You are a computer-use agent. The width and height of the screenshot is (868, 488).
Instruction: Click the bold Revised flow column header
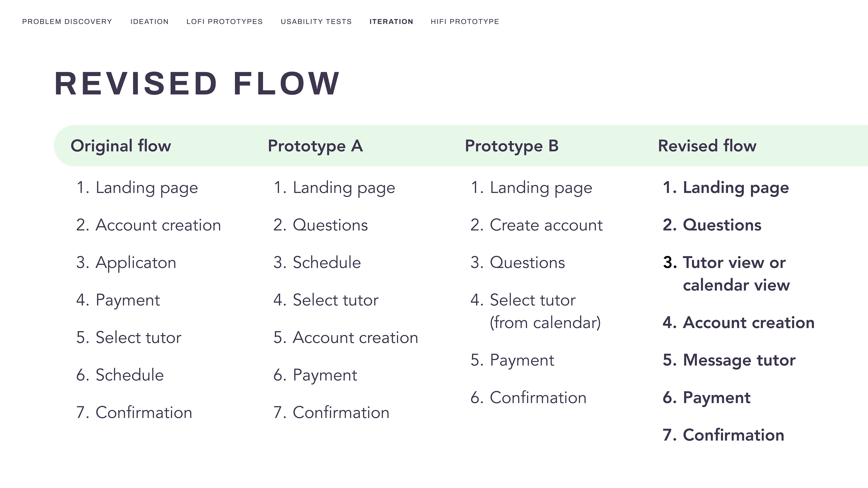click(x=707, y=146)
